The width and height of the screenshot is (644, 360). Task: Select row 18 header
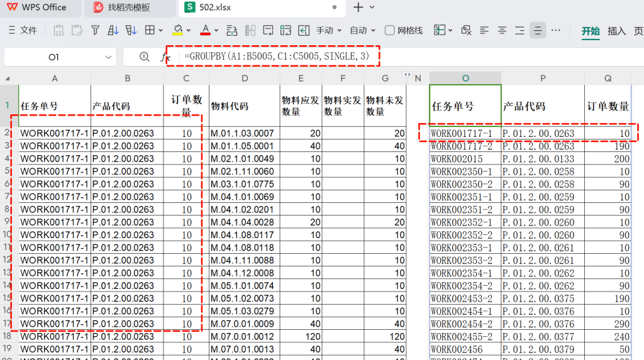pyautogui.click(x=7, y=336)
